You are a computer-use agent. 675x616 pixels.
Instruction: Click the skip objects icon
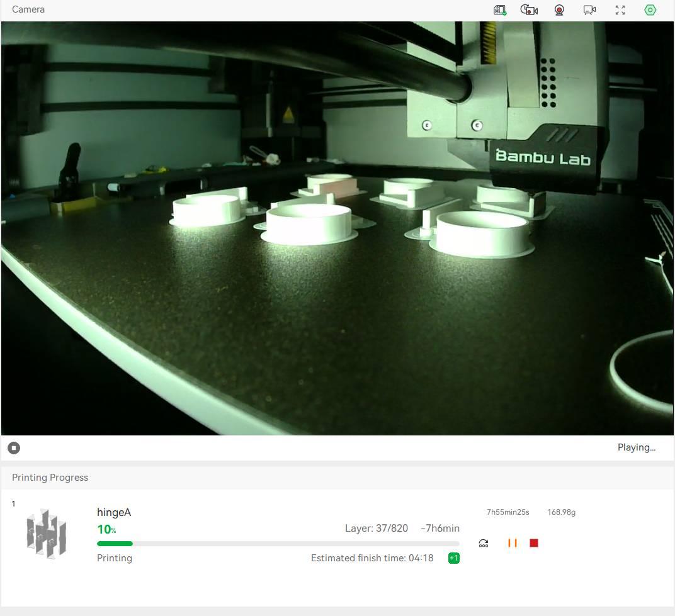[x=484, y=543]
